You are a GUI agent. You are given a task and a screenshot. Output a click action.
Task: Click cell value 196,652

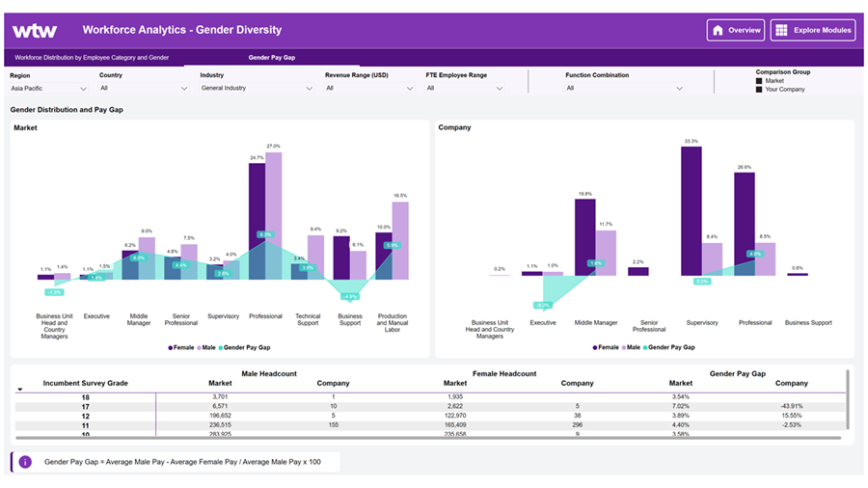[220, 416]
